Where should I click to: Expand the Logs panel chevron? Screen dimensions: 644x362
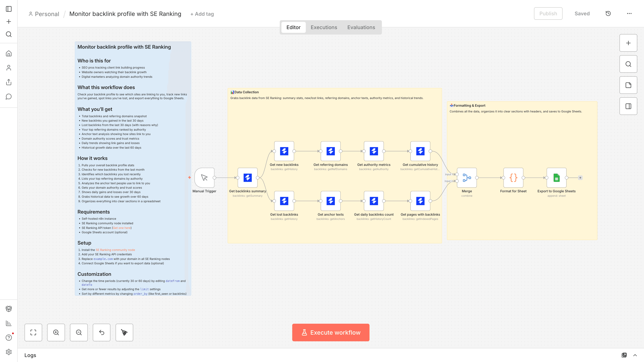[x=635, y=355]
